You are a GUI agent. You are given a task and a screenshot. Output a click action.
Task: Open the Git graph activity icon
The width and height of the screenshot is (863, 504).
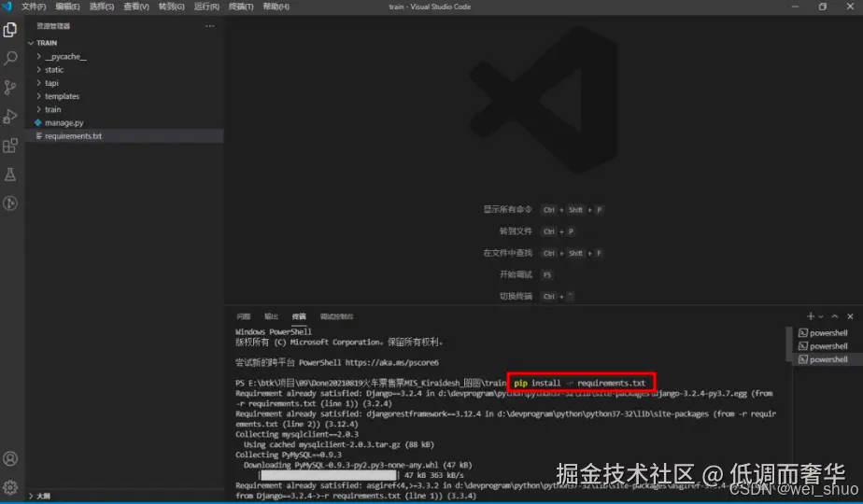[x=10, y=203]
